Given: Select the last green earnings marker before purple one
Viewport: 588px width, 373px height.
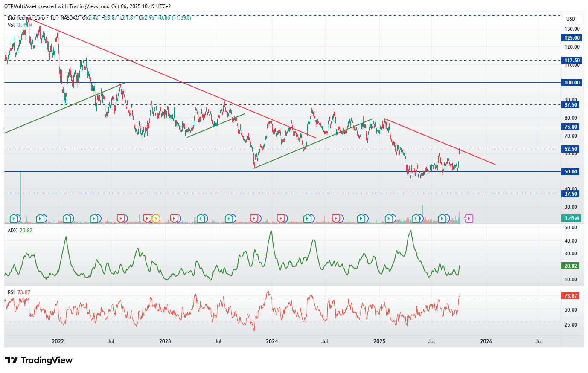Looking at the screenshot, I should 442,219.
